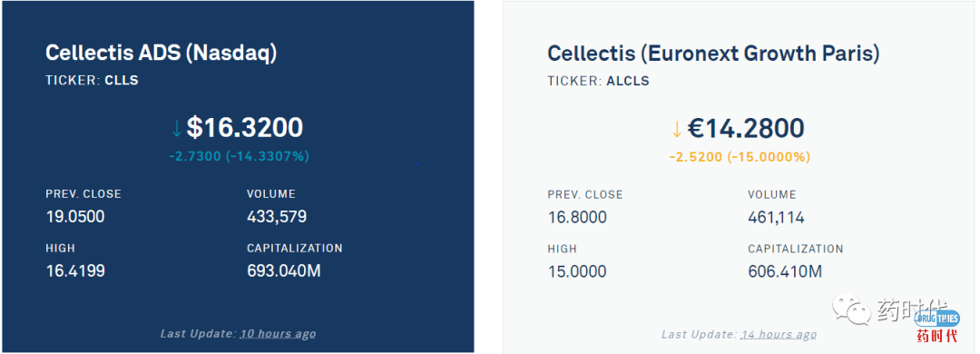Image resolution: width=980 pixels, height=354 pixels.
Task: Click the Euronext volume figure 461,114
Action: pos(776,218)
